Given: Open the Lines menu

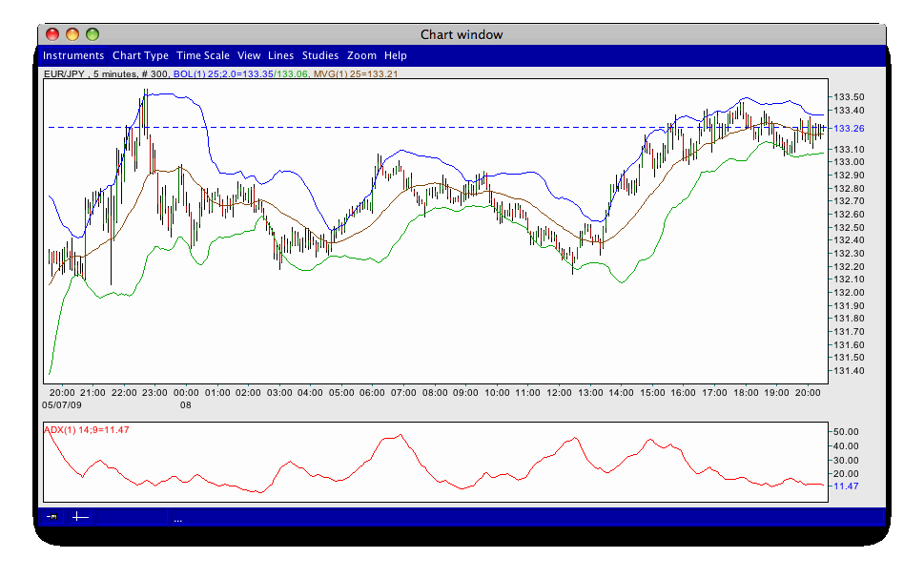Looking at the screenshot, I should click(x=280, y=55).
